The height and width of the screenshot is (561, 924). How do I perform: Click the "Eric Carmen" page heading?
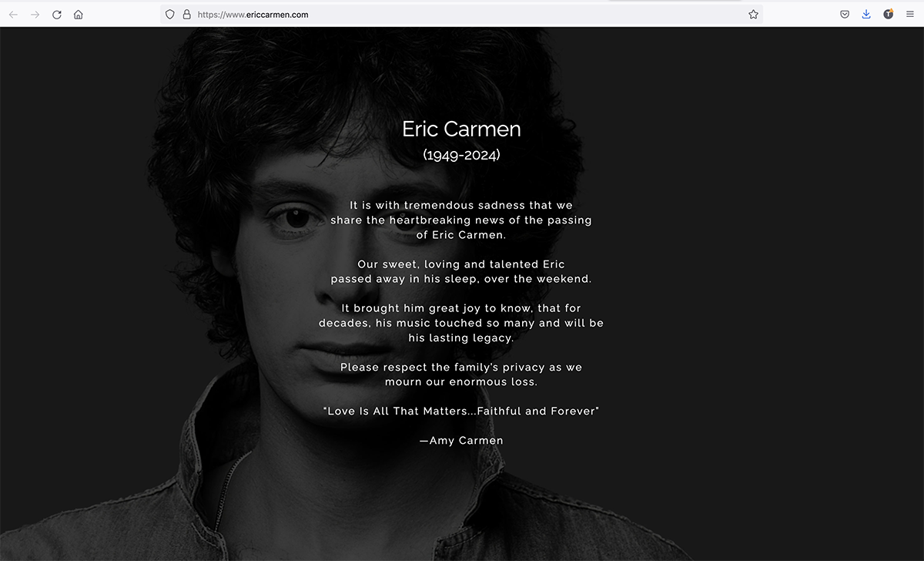click(461, 129)
